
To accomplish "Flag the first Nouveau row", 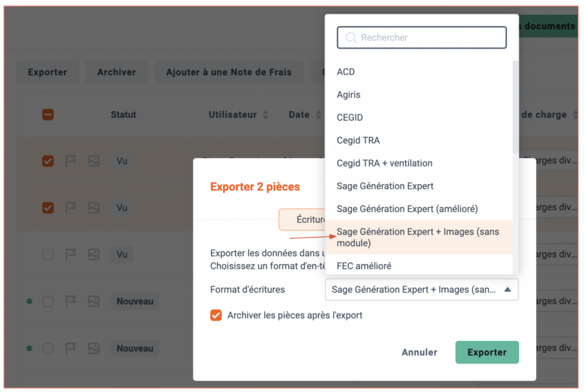I will click(71, 301).
